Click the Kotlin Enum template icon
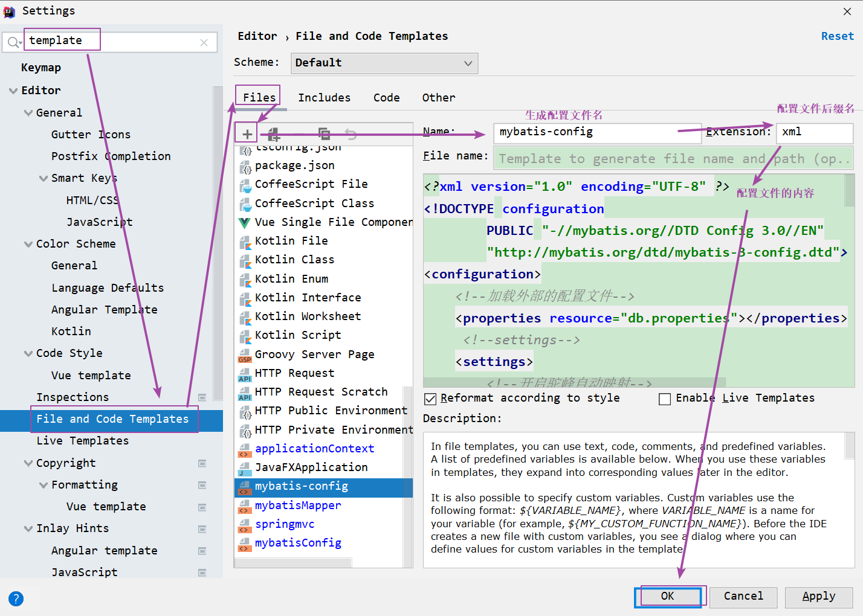The height and width of the screenshot is (616, 863). [245, 280]
